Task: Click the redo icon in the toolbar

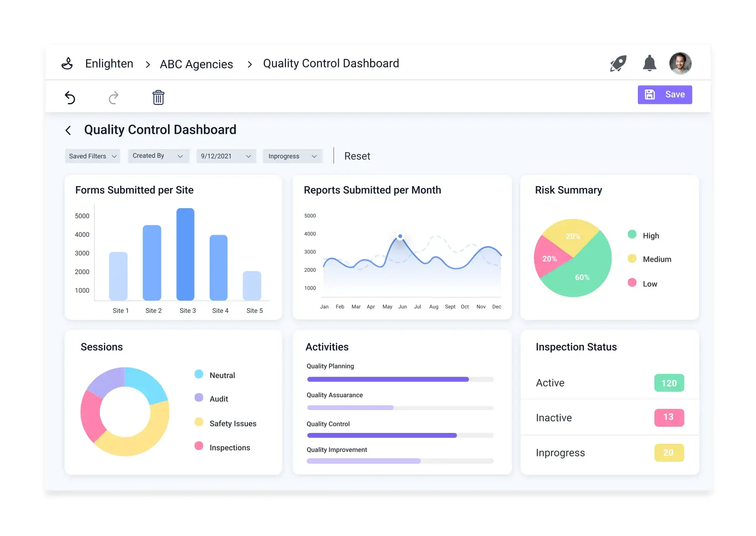Action: pos(114,97)
